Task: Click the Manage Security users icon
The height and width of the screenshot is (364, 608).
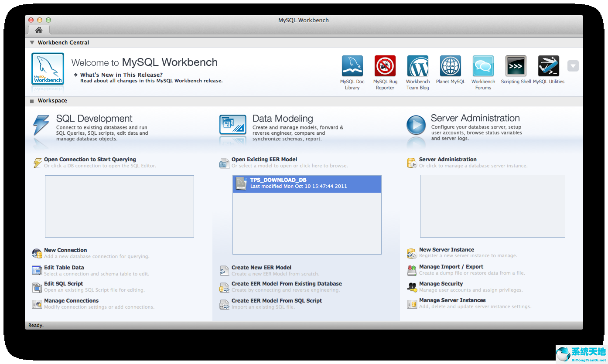Action: (x=412, y=287)
